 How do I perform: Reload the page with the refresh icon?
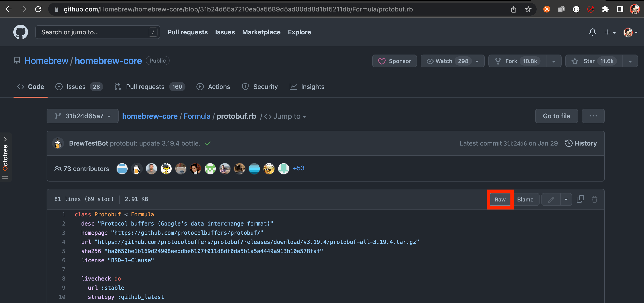point(38,9)
